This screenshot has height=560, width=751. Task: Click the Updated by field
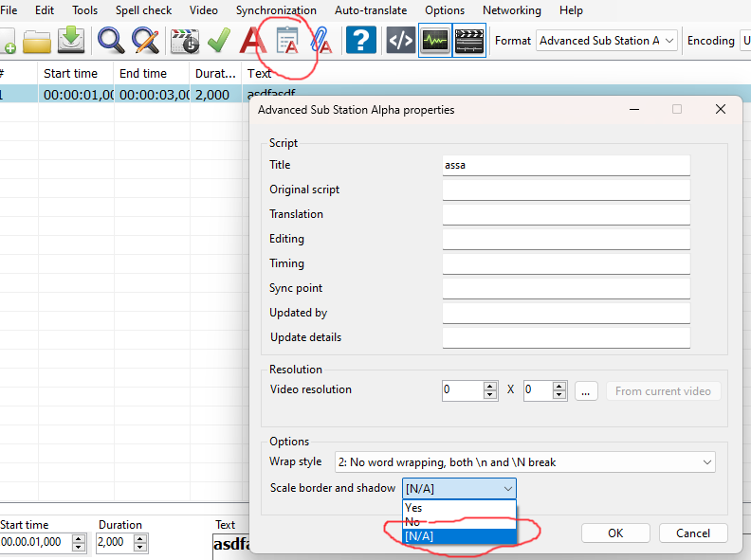tap(566, 313)
